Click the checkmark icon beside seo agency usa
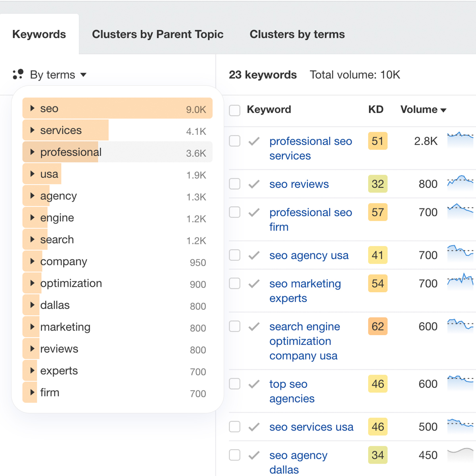The image size is (476, 476). [254, 255]
